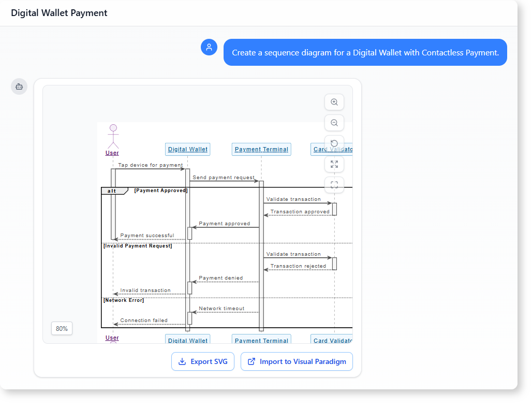Click the robot assistant avatar icon
This screenshot has height=408, width=532.
[x=19, y=86]
